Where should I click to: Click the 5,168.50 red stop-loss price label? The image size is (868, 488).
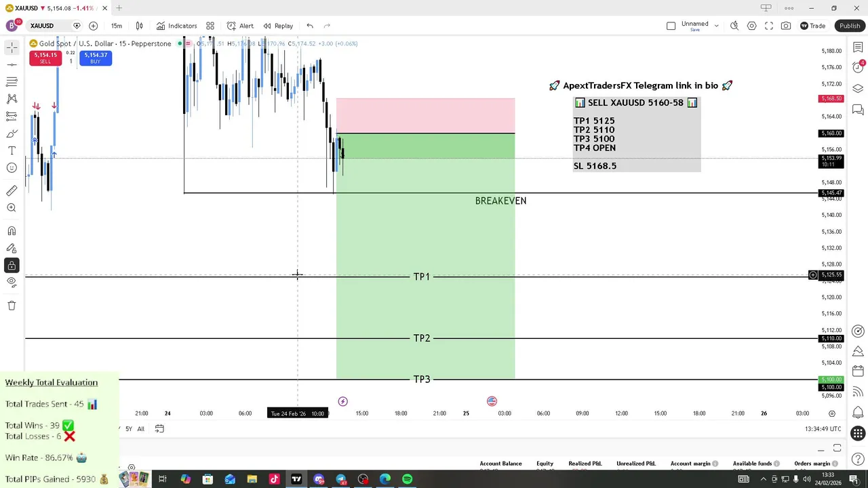click(831, 99)
